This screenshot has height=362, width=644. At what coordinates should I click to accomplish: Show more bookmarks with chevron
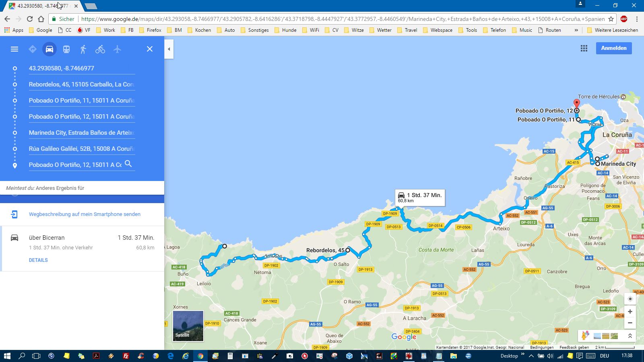coord(576,30)
